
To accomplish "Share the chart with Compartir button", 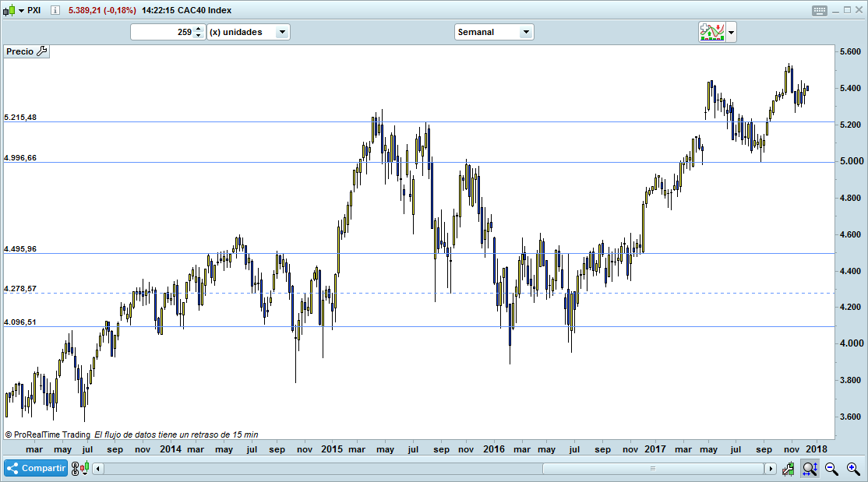I will click(x=36, y=468).
